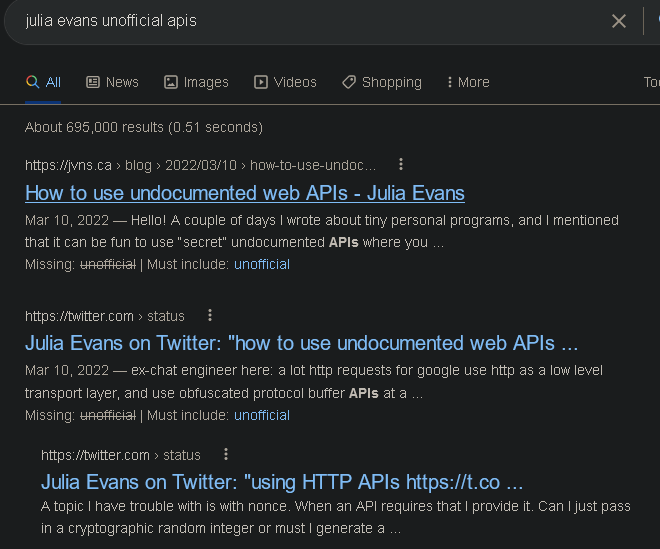
Task: Click the picture icon next to Images
Action: [x=170, y=82]
